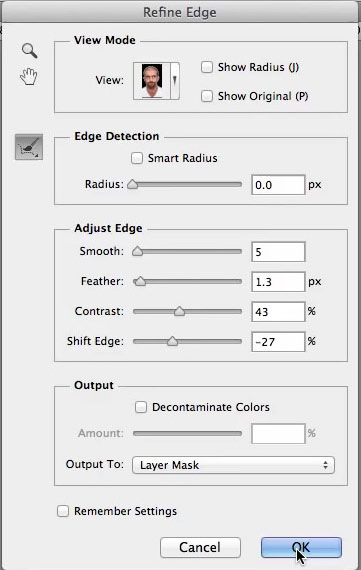The height and width of the screenshot is (570, 361).
Task: Select the Refine Radius brush tool
Action: point(29,147)
